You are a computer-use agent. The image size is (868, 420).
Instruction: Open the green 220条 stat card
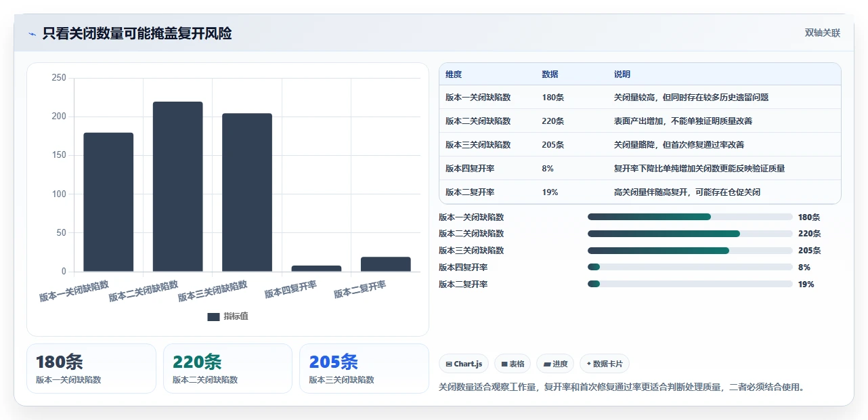pyautogui.click(x=227, y=369)
